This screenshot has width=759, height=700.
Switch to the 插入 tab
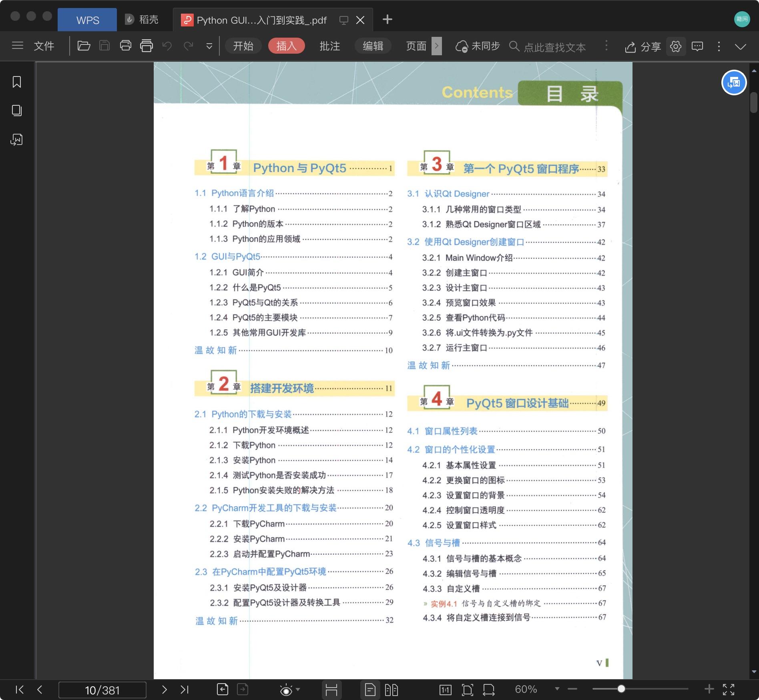[x=287, y=46]
